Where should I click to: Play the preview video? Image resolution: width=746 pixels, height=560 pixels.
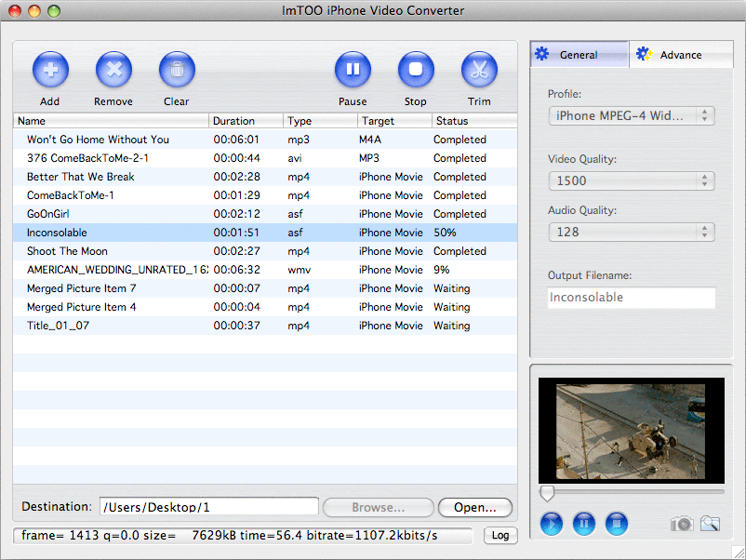click(x=552, y=524)
